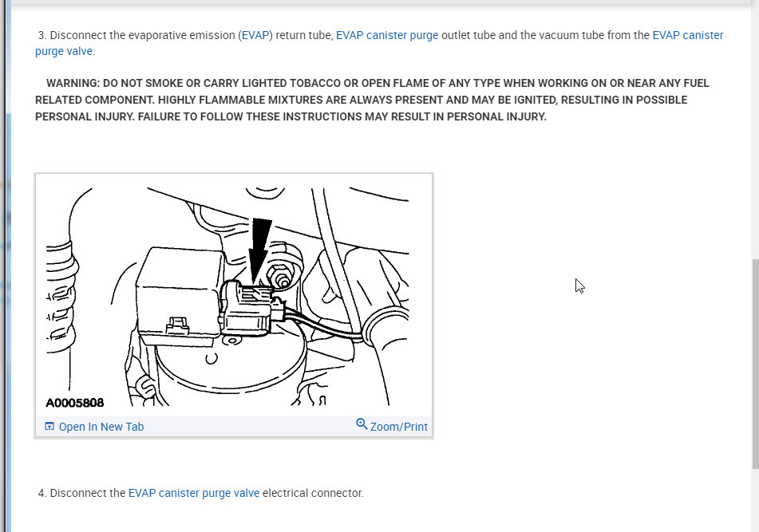This screenshot has width=759, height=532.
Task: Open the EVAP canister purge outlet link
Action: pyautogui.click(x=387, y=35)
